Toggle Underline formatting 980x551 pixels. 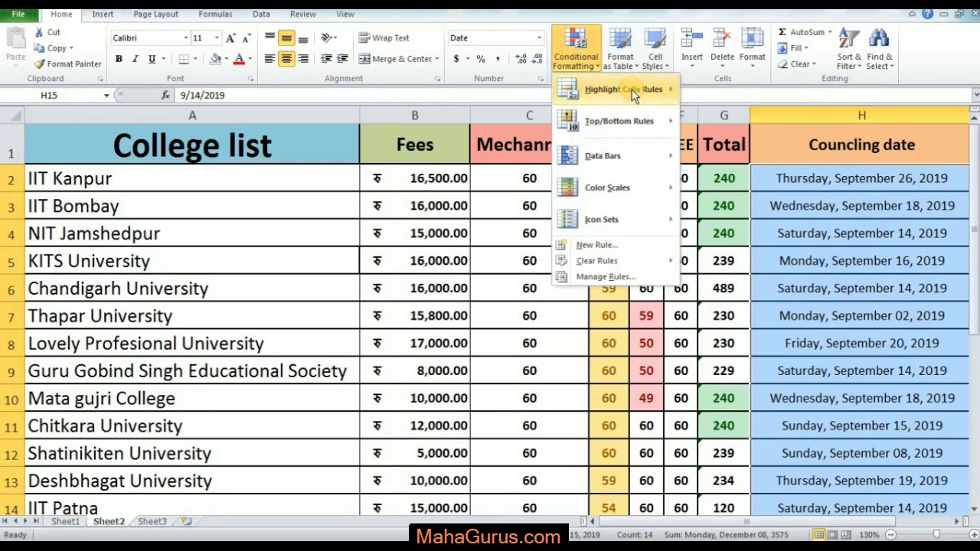(152, 59)
